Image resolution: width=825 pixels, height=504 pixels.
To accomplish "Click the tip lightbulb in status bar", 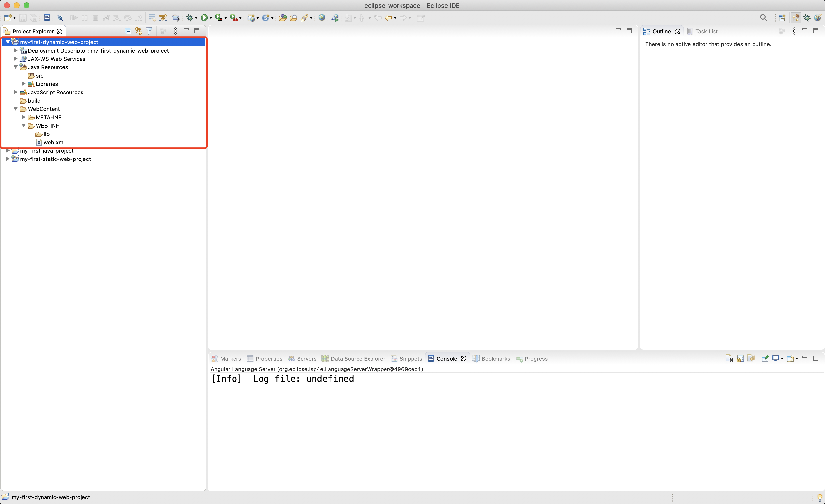I will click(x=819, y=497).
